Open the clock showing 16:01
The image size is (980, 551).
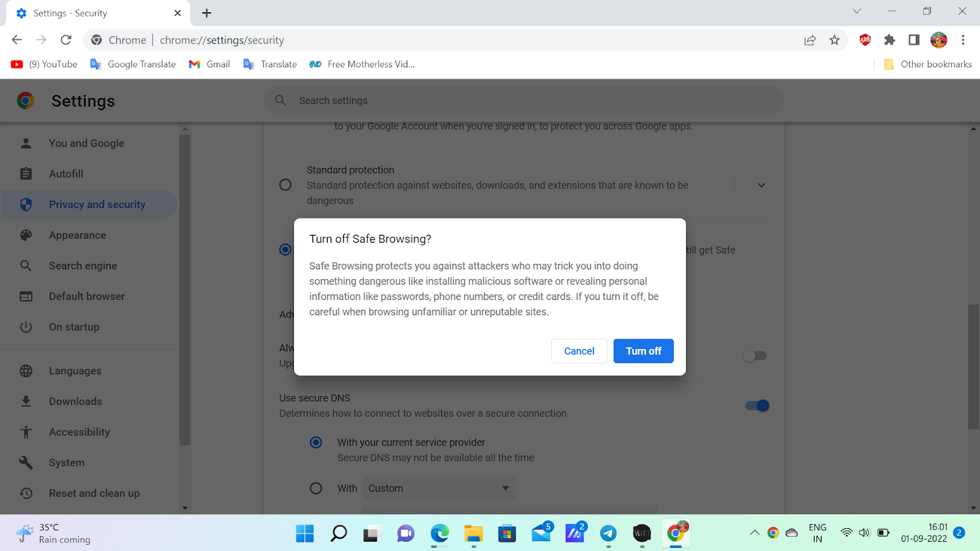[924, 533]
